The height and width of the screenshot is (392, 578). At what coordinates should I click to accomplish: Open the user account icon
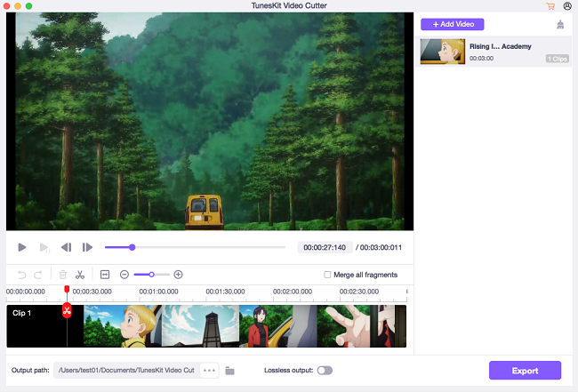(x=567, y=6)
